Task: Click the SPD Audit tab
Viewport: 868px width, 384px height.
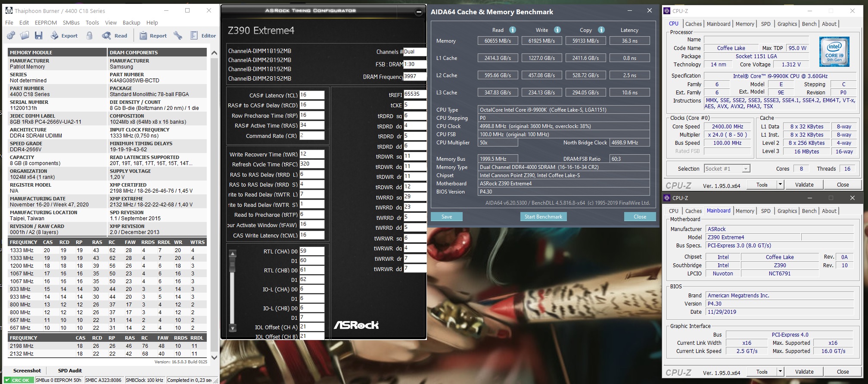Action: [x=70, y=371]
